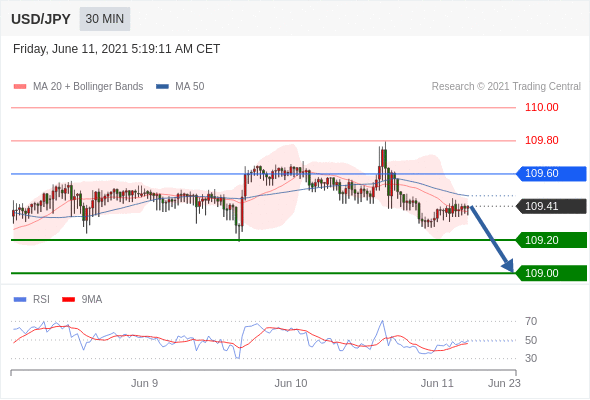Click the RSI 50 axis value
590x400 pixels.
[x=531, y=340]
